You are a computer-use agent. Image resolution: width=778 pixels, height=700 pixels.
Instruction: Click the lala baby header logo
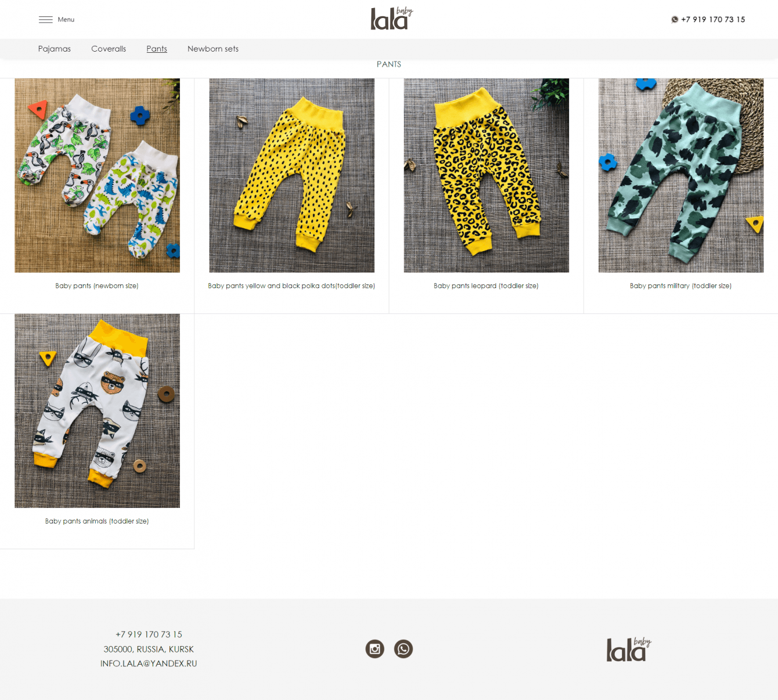pyautogui.click(x=392, y=19)
